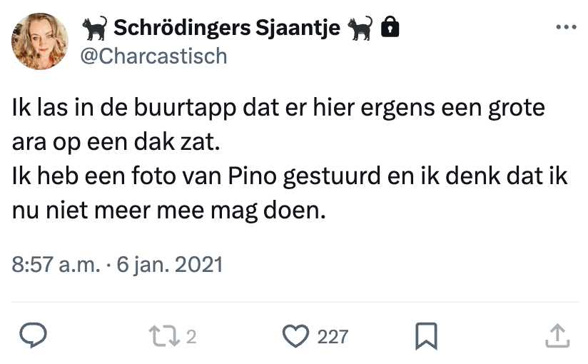Open the profile picture of Schrödingers Sjaantje

40,41
